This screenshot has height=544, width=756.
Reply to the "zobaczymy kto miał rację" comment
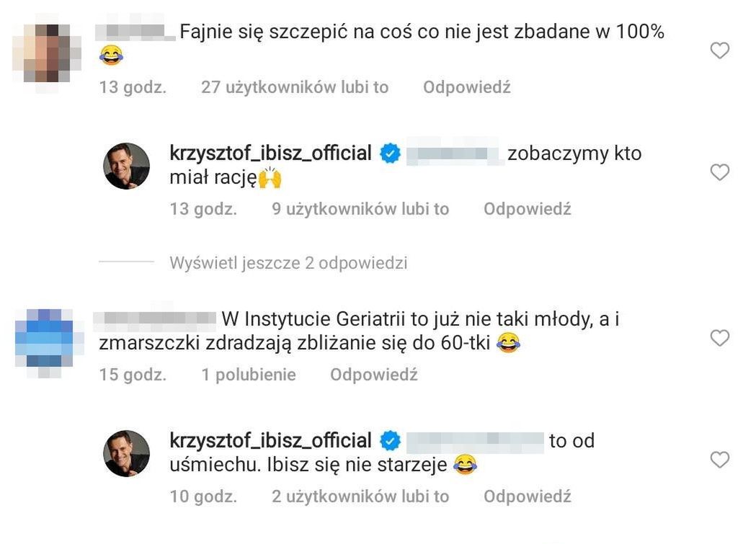pos(527,209)
